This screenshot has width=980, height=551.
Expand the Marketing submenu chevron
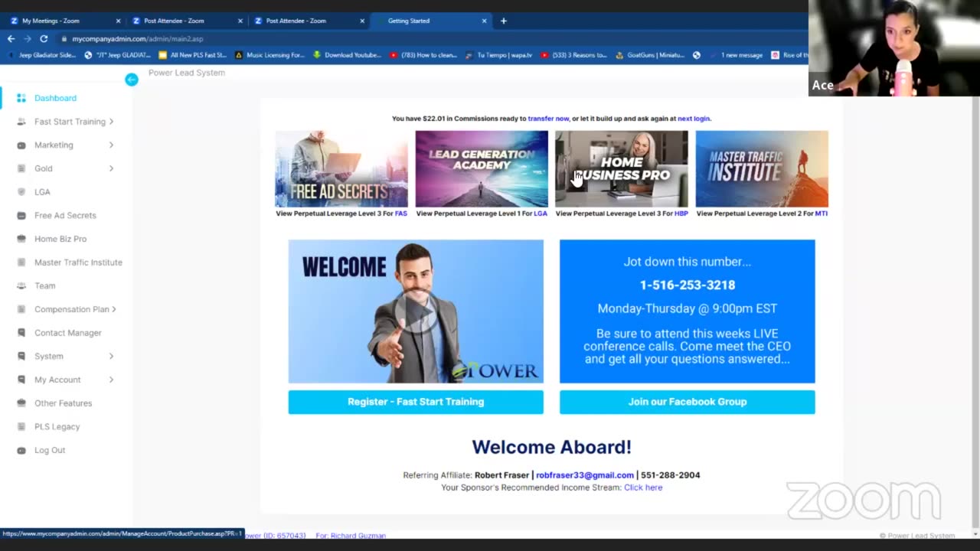pyautogui.click(x=111, y=145)
